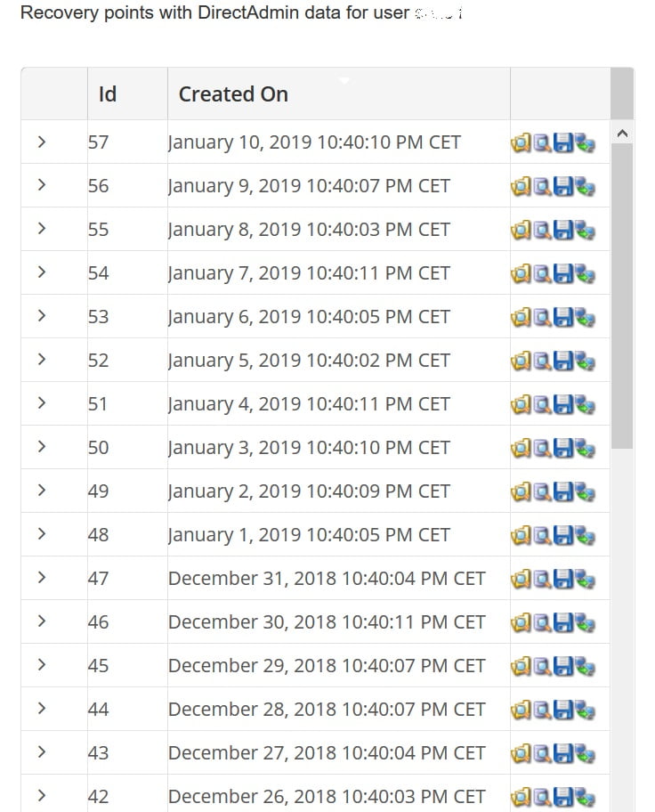Click green-arrow computers icon for recovery point 43
Screen dimensions: 655x812
(585, 753)
